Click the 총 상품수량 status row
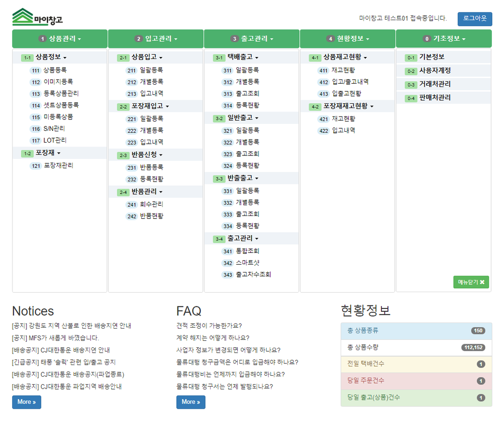Viewport: 504px width, 423px height. point(416,348)
